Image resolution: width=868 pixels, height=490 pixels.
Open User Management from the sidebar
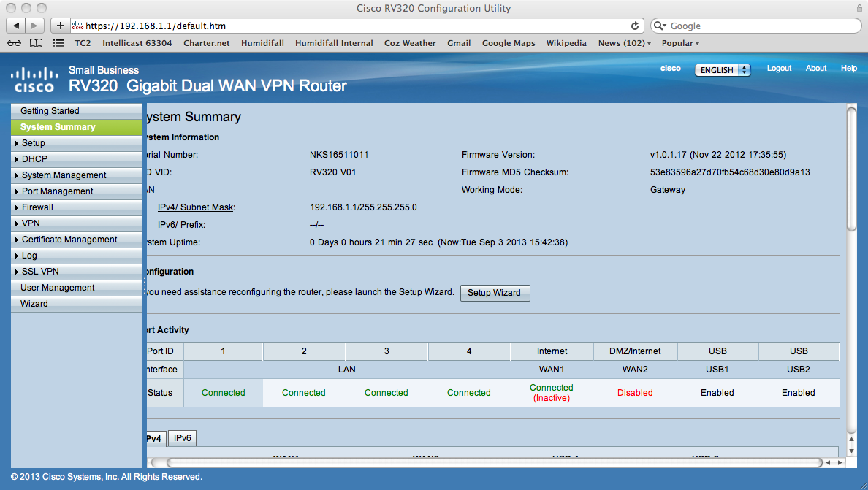tap(77, 288)
